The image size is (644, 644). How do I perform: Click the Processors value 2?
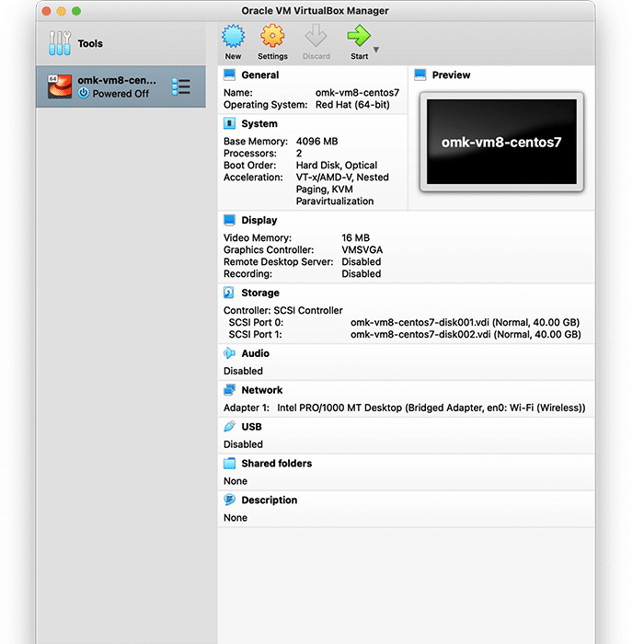(299, 154)
